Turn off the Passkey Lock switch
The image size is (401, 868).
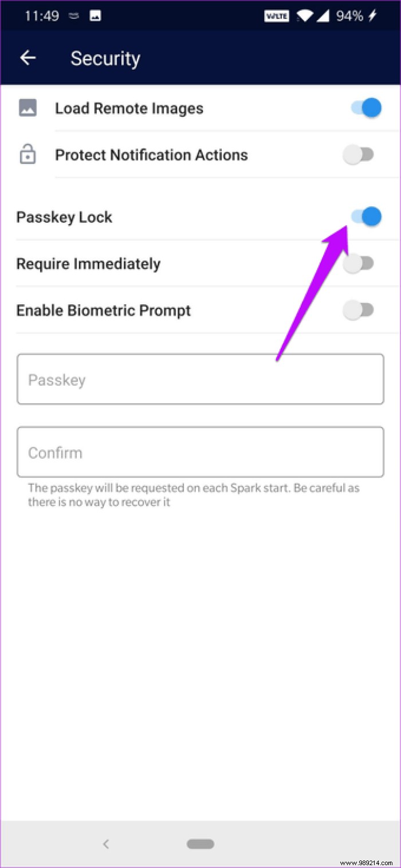[x=367, y=217]
